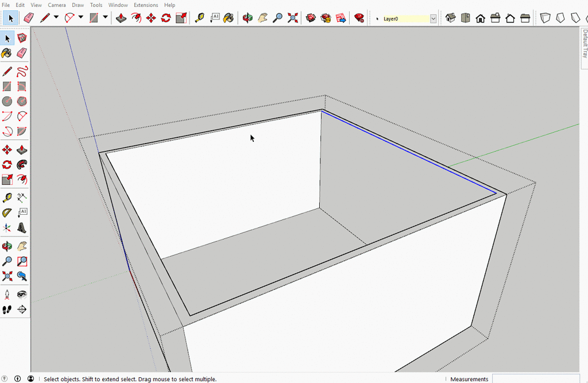Open the Layer0 dropdown
588x383 pixels.
(x=434, y=18)
